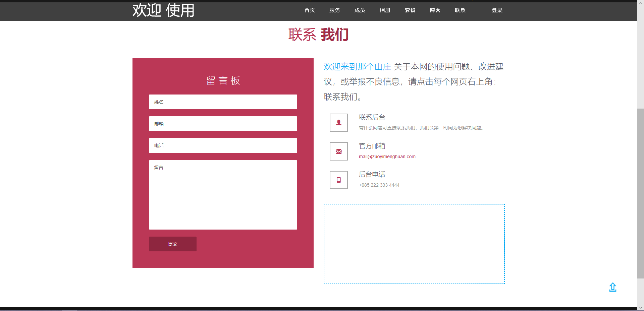Click the 登录 login link
This screenshot has height=311, width=644.
[x=497, y=10]
